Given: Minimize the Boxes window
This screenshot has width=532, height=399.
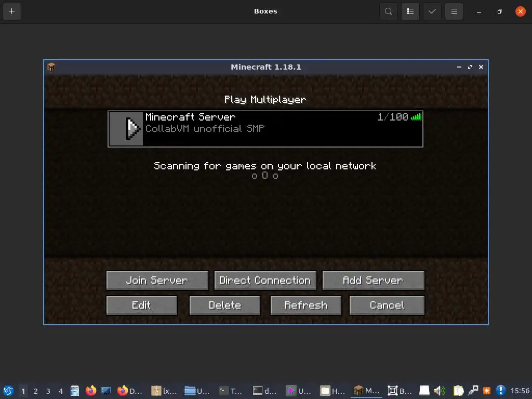Looking at the screenshot, I should (x=478, y=11).
